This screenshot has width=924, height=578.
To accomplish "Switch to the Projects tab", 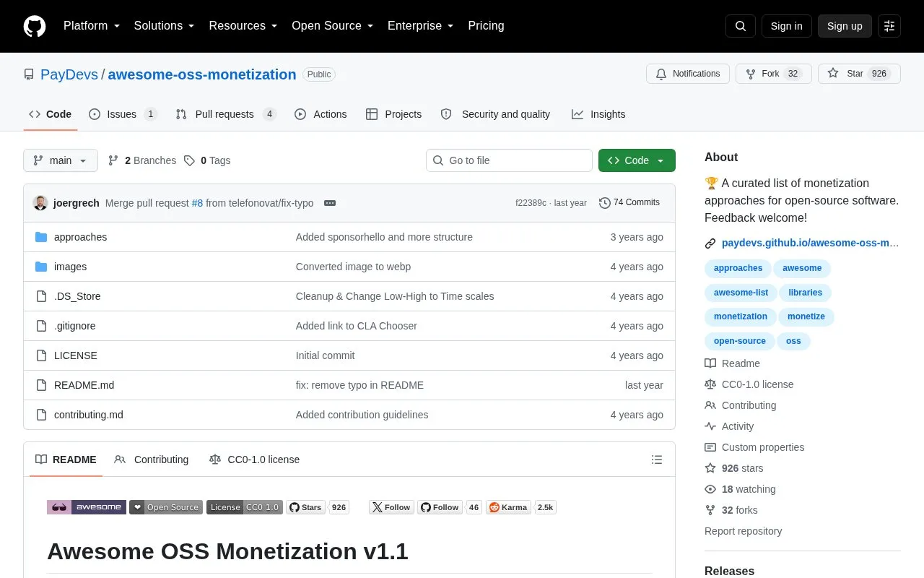I will pyautogui.click(x=393, y=114).
